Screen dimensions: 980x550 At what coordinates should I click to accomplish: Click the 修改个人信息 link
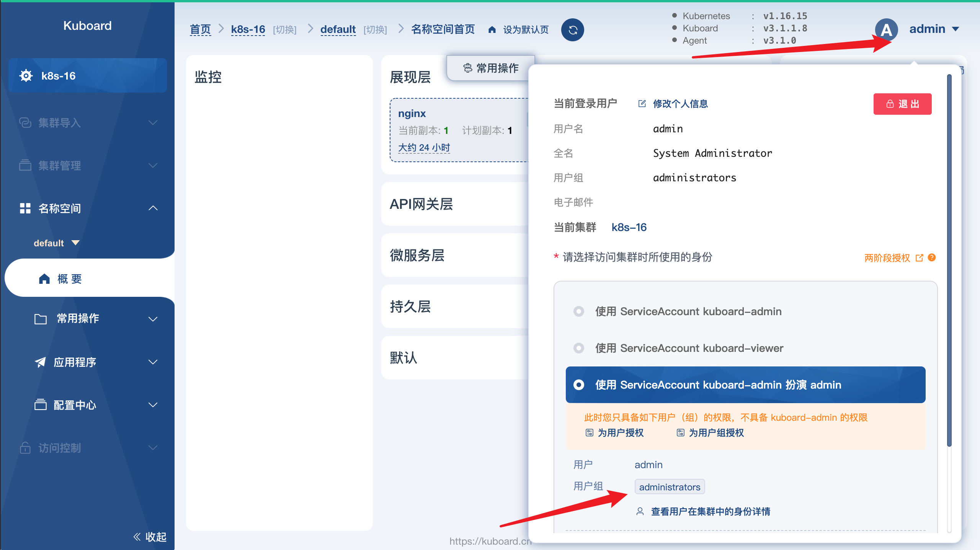(x=680, y=104)
